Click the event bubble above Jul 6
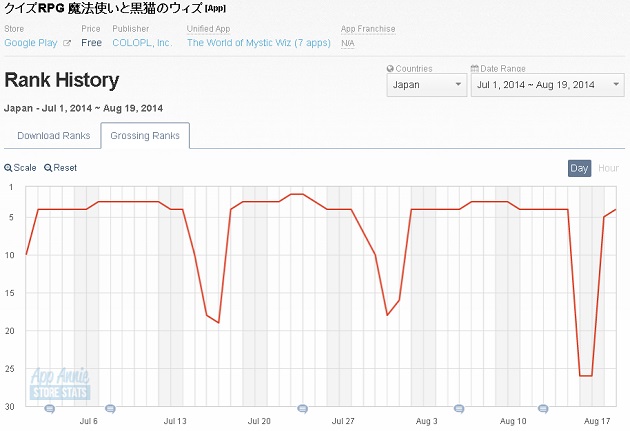This screenshot has height=431, width=630. point(110,408)
